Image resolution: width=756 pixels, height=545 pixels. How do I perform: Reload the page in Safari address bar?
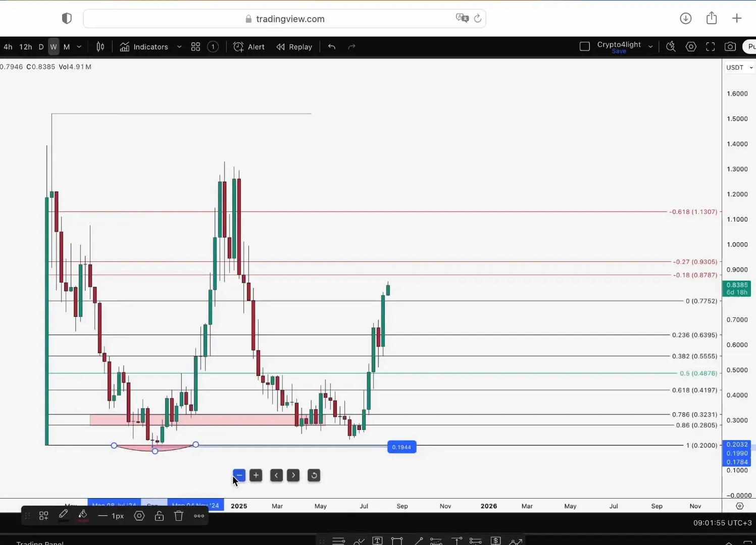tap(477, 19)
